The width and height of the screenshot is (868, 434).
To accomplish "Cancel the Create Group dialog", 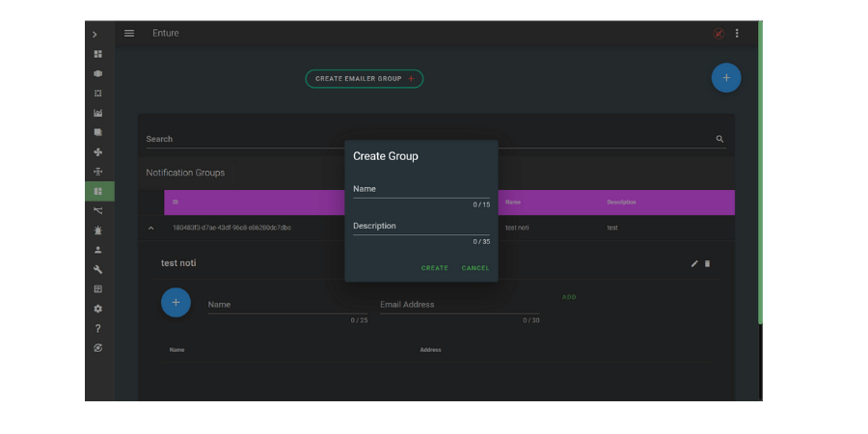I will pos(475,268).
